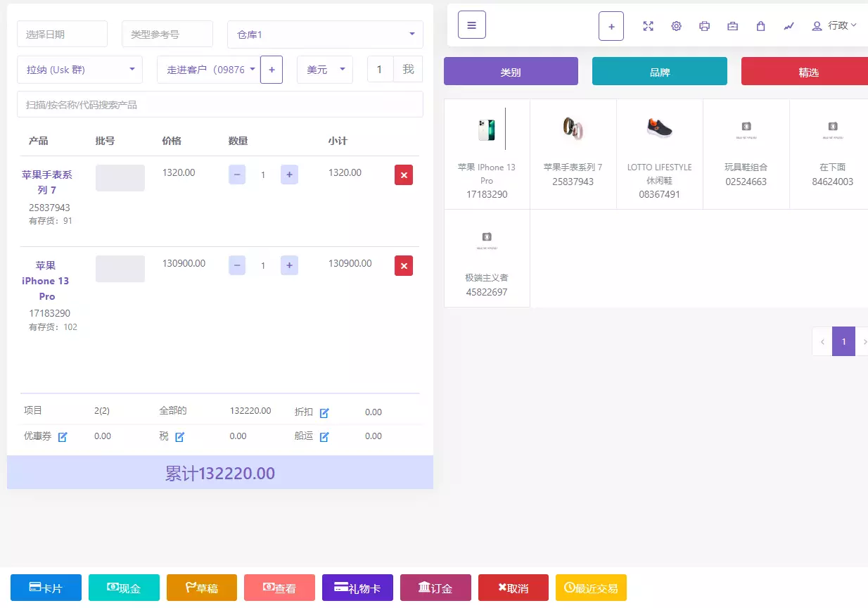
Task: Add 苹果 IPhone 13 Pro product card
Action: 487,154
